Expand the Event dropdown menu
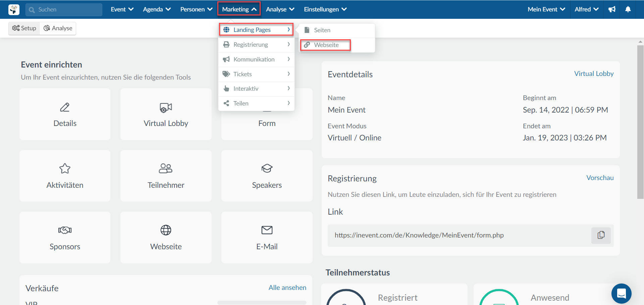 click(122, 9)
